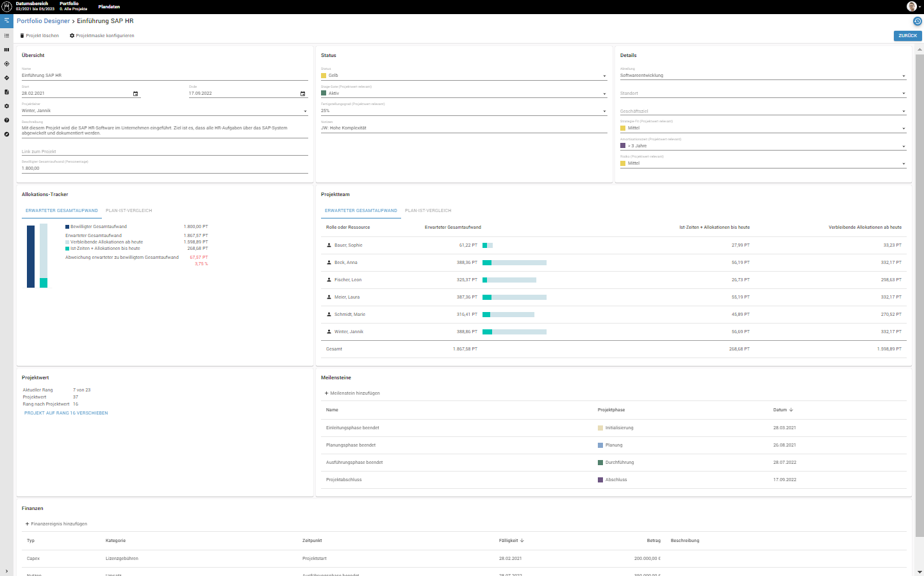Open the help question-mark sidebar icon
Screen dimensions: 924x576
click(x=6, y=120)
